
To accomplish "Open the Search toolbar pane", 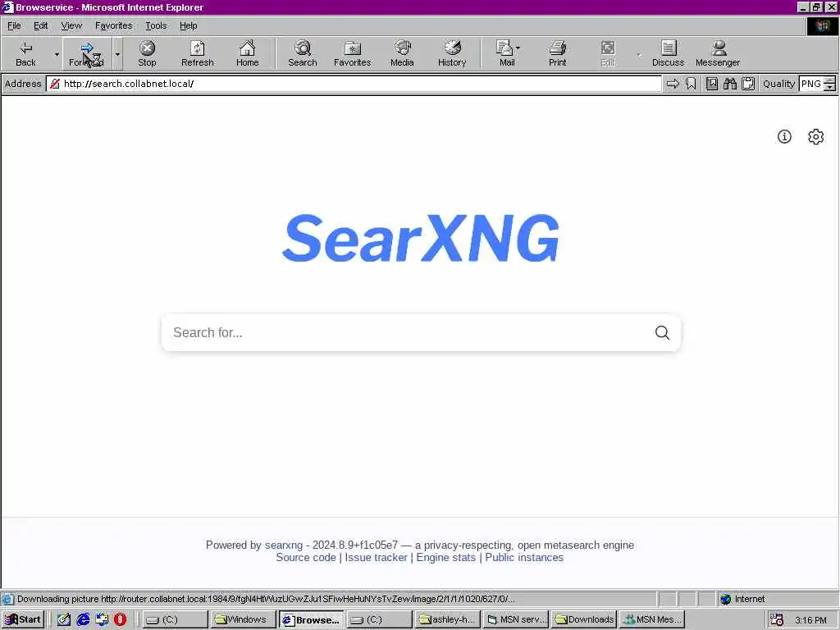I will coord(302,53).
